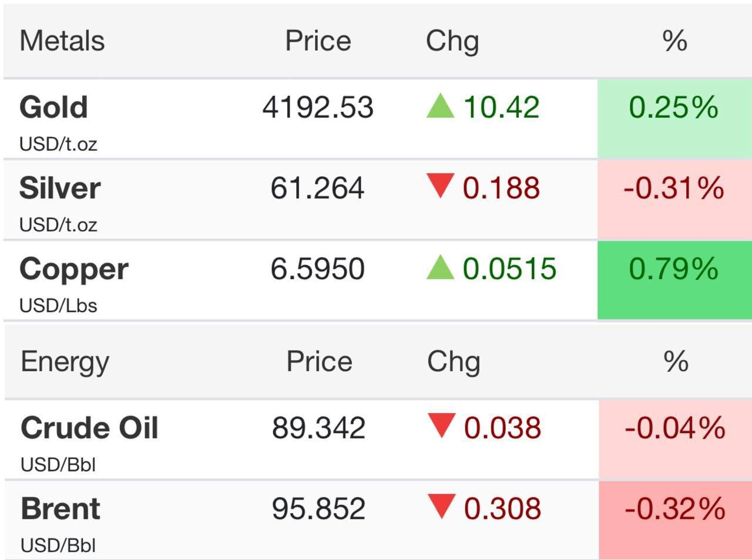Open the Copper commodity link
This screenshot has width=752, height=560.
click(x=74, y=270)
